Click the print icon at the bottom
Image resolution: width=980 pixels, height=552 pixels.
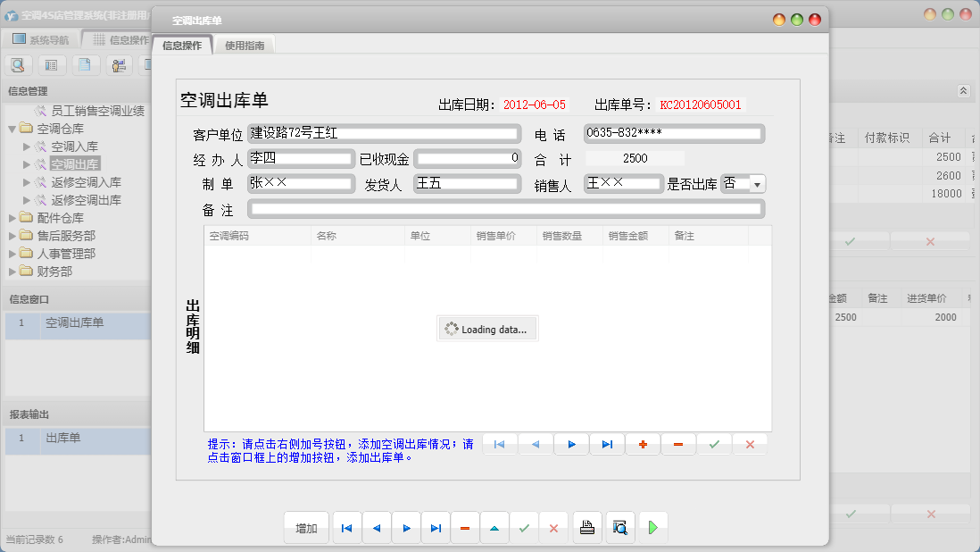587,527
